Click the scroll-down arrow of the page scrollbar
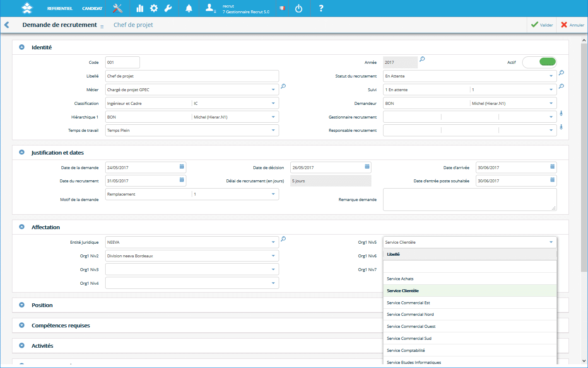Image resolution: width=588 pixels, height=368 pixels. point(584,361)
